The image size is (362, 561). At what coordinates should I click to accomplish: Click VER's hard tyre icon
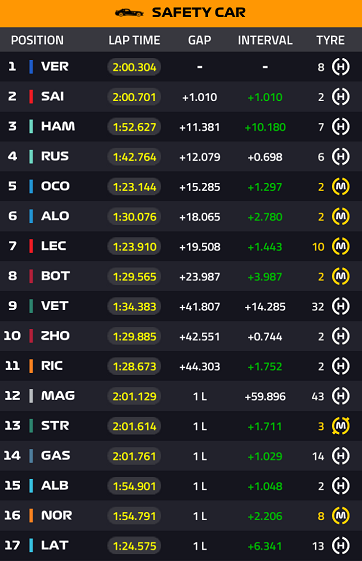point(341,67)
